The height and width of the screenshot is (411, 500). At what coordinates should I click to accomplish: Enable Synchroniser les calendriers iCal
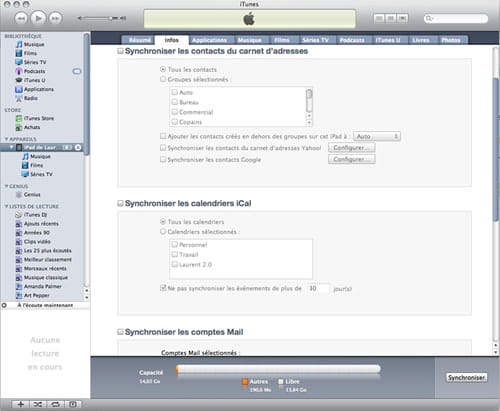tap(120, 203)
